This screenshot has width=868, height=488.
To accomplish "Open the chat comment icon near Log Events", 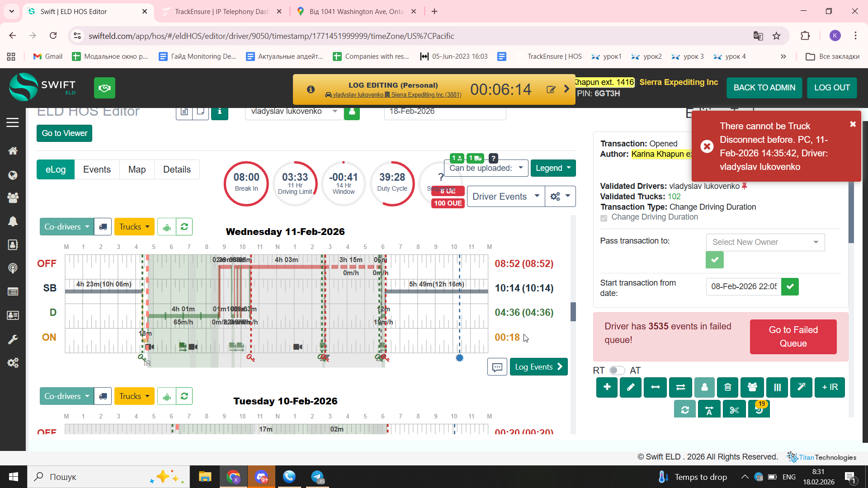I will pos(497,367).
